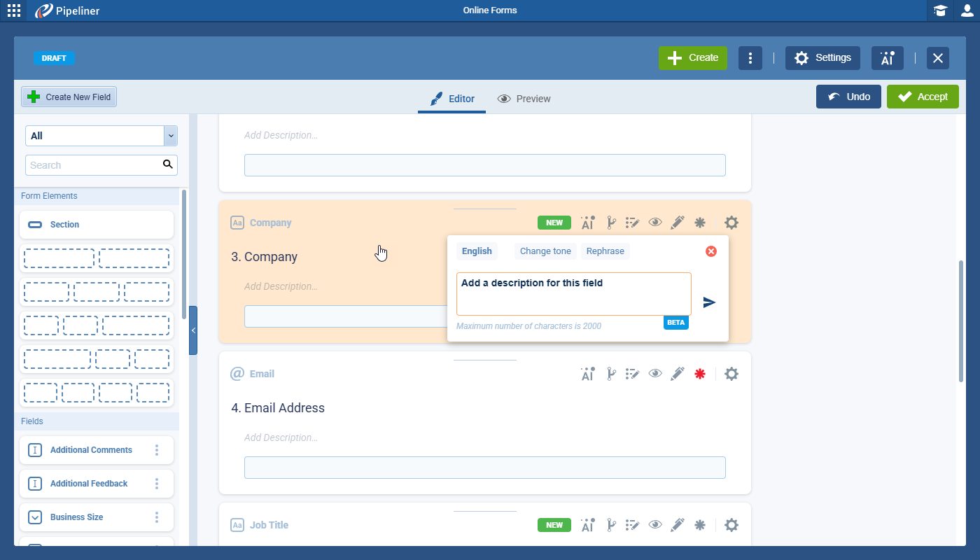Open the checklist edit icon on Job Title field
The image size is (980, 560).
(x=632, y=525)
